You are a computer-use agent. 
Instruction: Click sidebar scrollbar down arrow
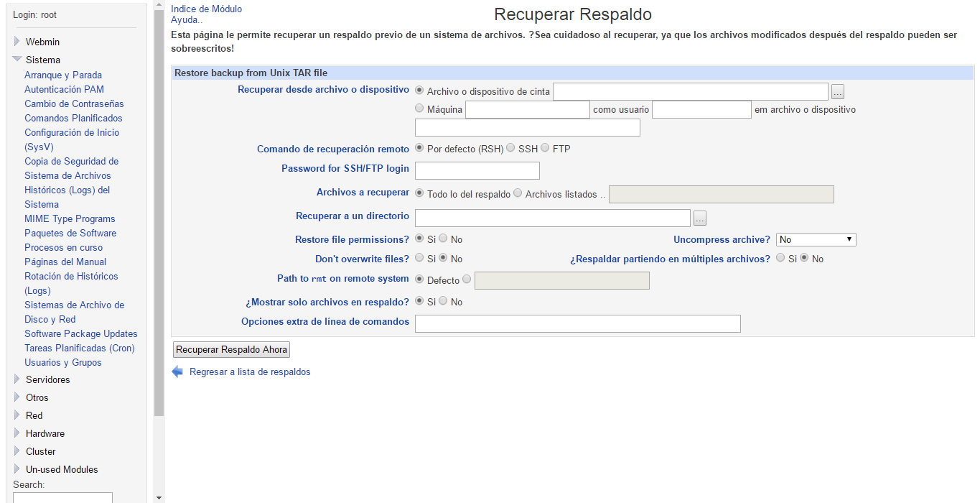click(x=159, y=497)
